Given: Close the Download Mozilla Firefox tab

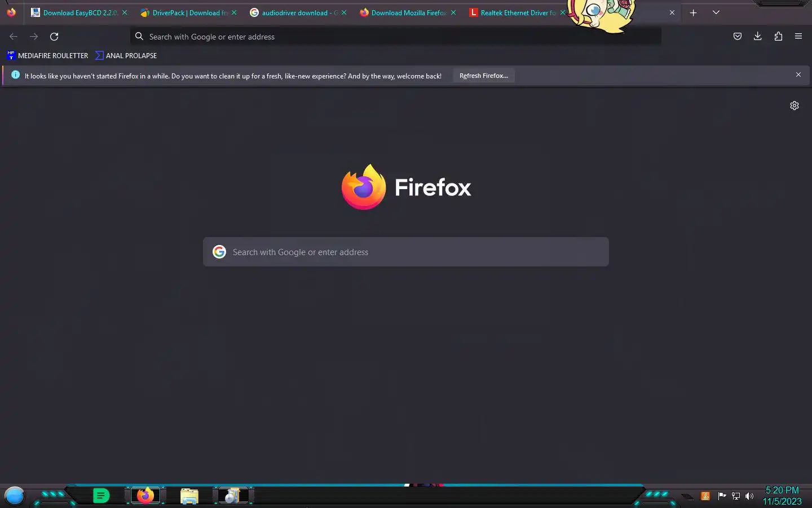Looking at the screenshot, I should (x=453, y=12).
